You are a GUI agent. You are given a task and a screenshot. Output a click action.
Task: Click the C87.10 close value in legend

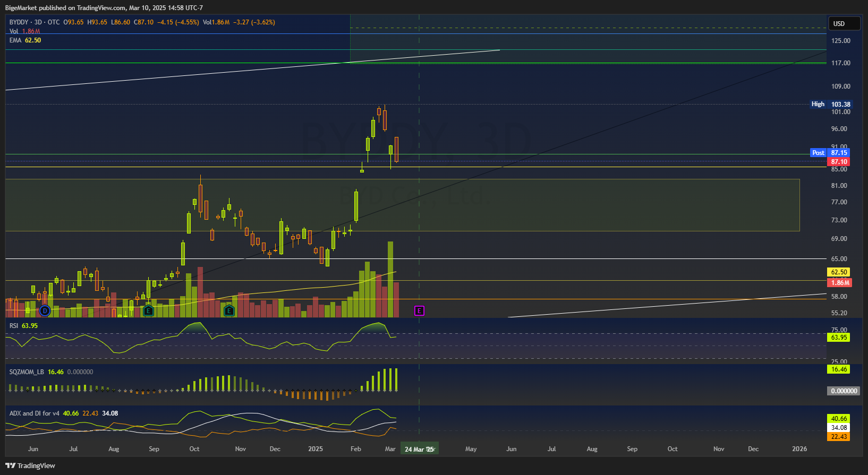[x=143, y=22]
